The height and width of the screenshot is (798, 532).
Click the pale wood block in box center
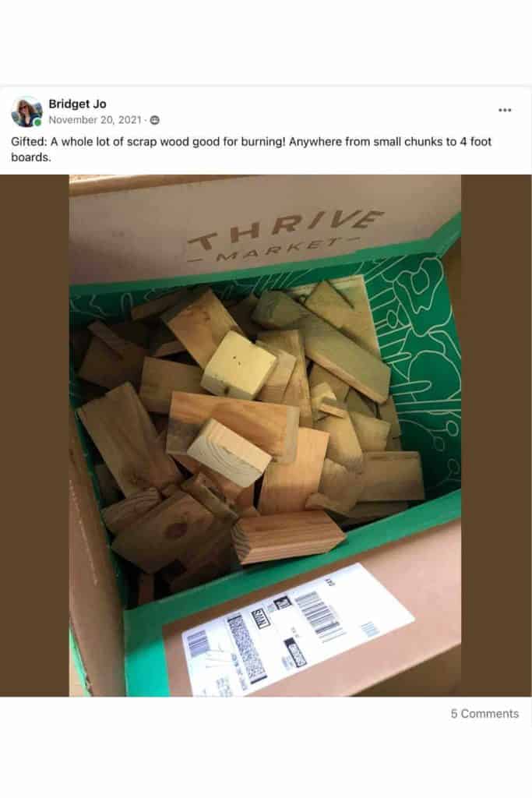click(238, 365)
